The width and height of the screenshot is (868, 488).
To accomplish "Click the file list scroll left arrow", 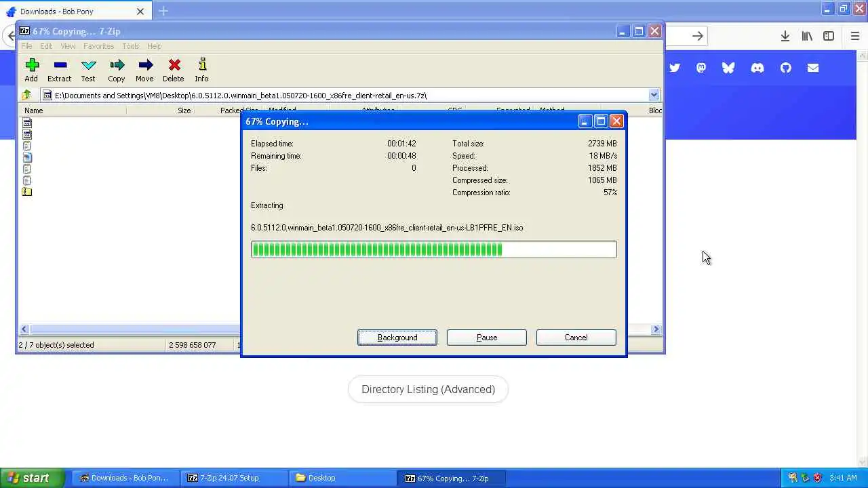I will click(24, 329).
